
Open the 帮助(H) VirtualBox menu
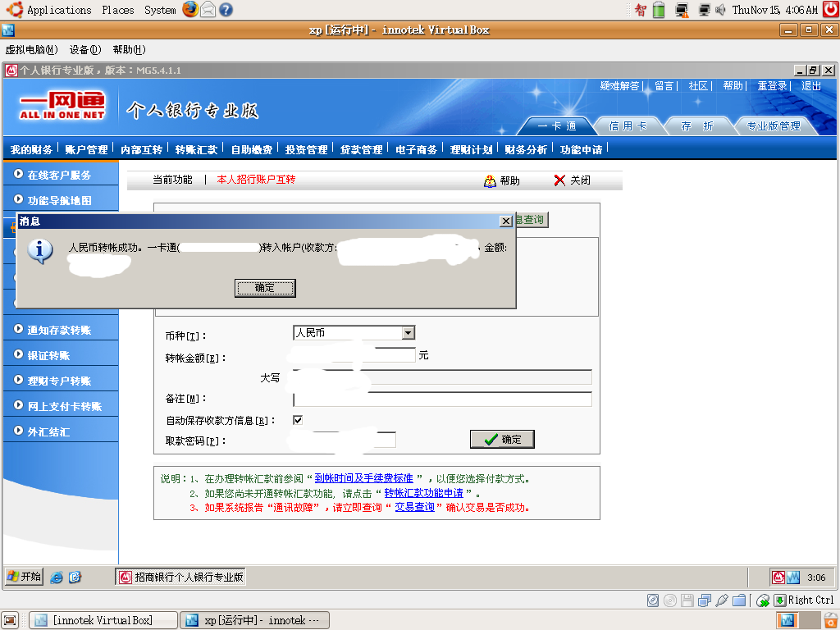click(129, 50)
